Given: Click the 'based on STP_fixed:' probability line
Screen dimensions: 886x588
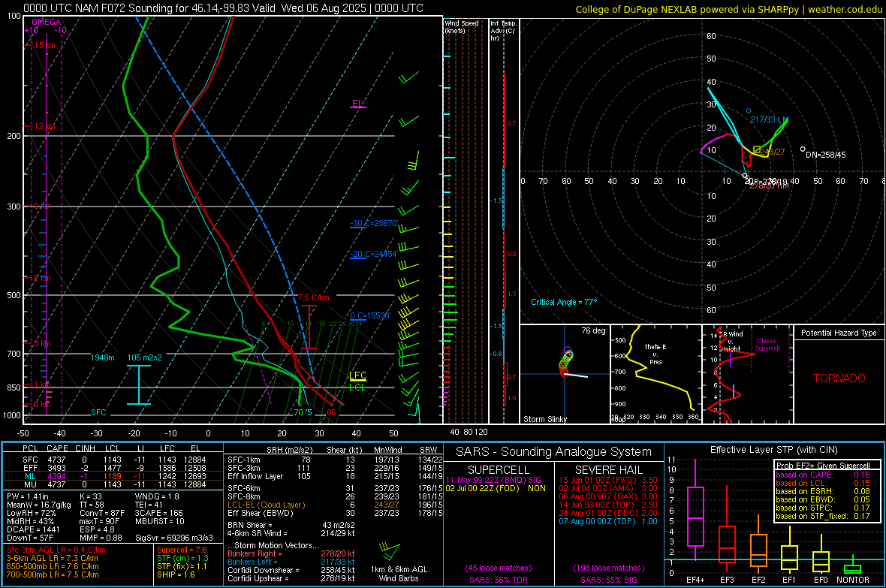Looking at the screenshot, I should pos(823,516).
